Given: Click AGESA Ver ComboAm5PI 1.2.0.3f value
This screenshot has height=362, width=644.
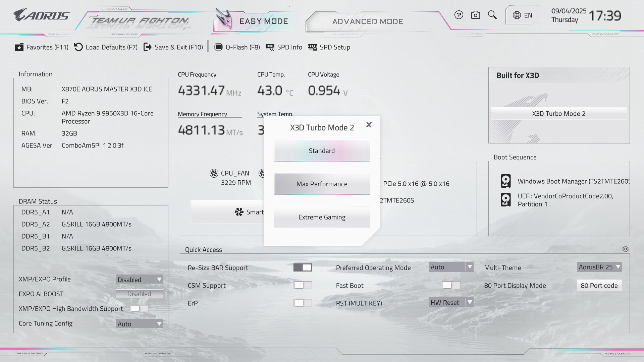Looking at the screenshot, I should (93, 145).
